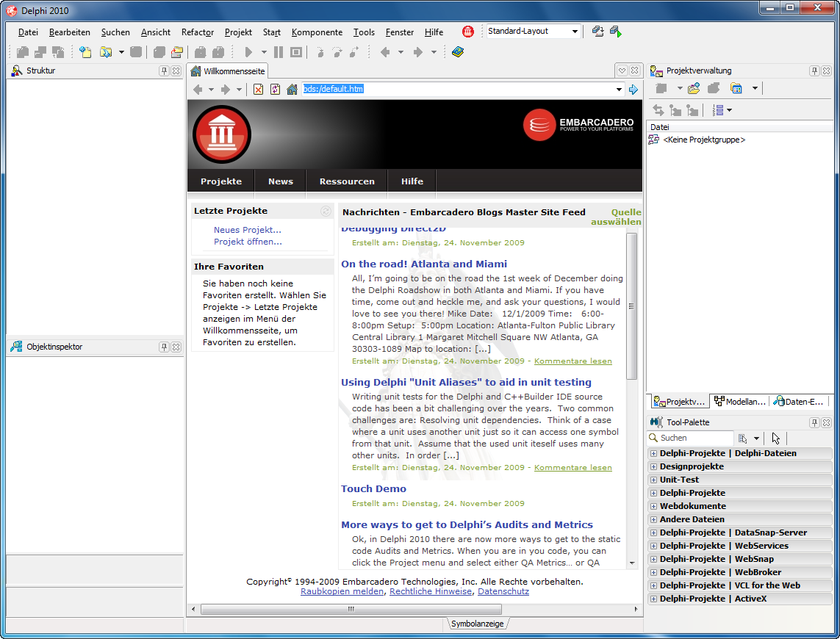Click the Set Debug Desktop icon

(616, 32)
